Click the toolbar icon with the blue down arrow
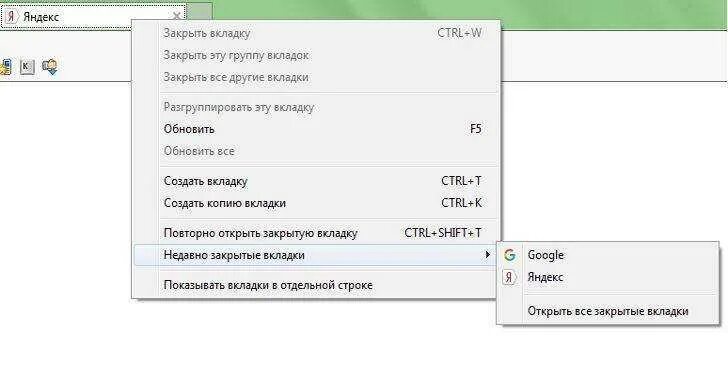Screen dimensions: 728x375 click(50, 67)
